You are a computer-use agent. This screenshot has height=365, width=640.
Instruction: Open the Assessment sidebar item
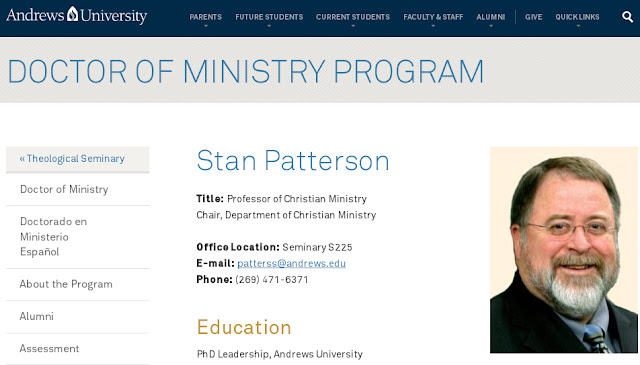click(x=78, y=349)
